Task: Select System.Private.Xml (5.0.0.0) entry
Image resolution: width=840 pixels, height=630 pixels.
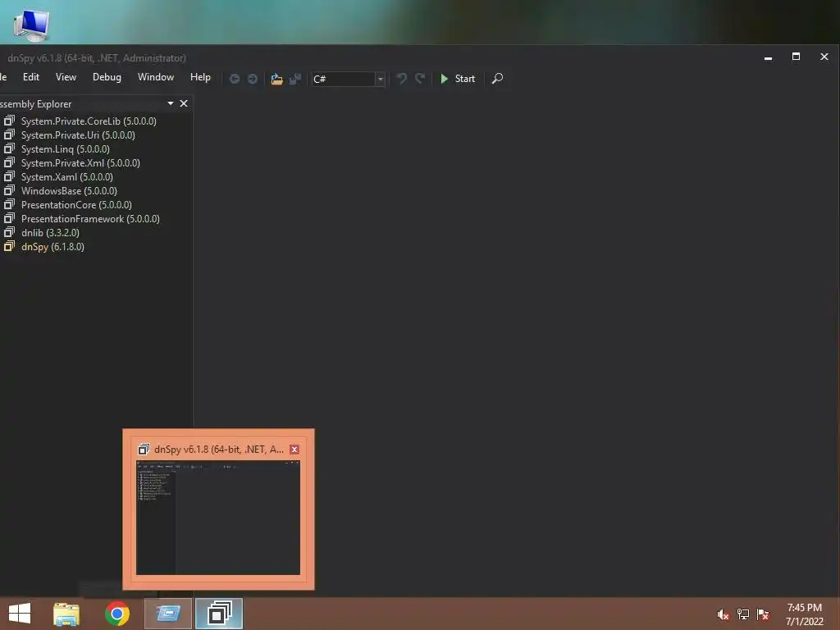Action: tap(80, 163)
